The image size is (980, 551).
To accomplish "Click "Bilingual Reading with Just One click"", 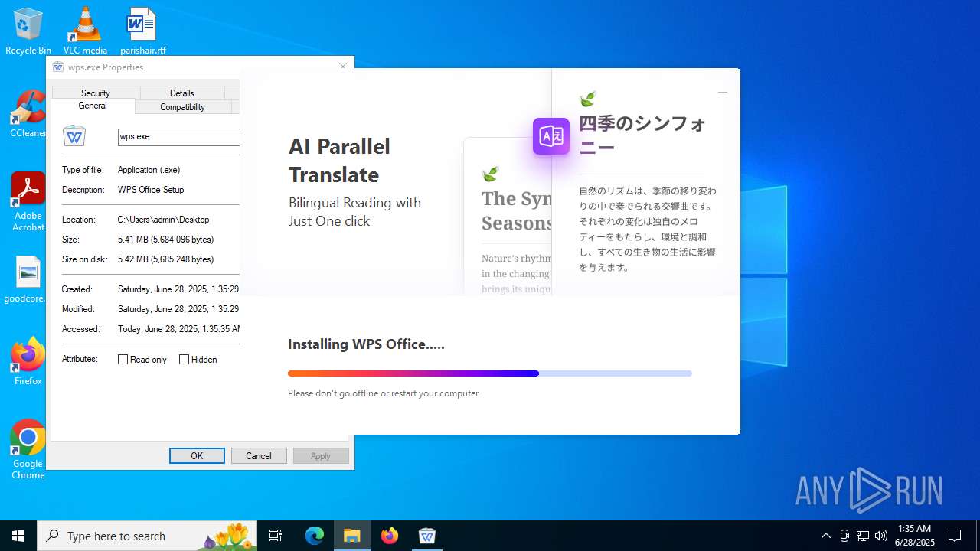I will pos(354,212).
